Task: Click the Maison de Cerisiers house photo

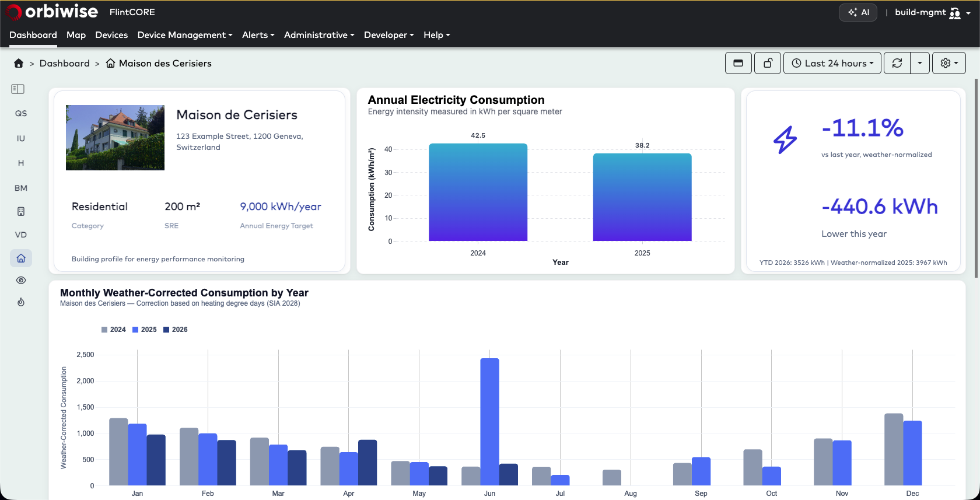Action: (115, 138)
